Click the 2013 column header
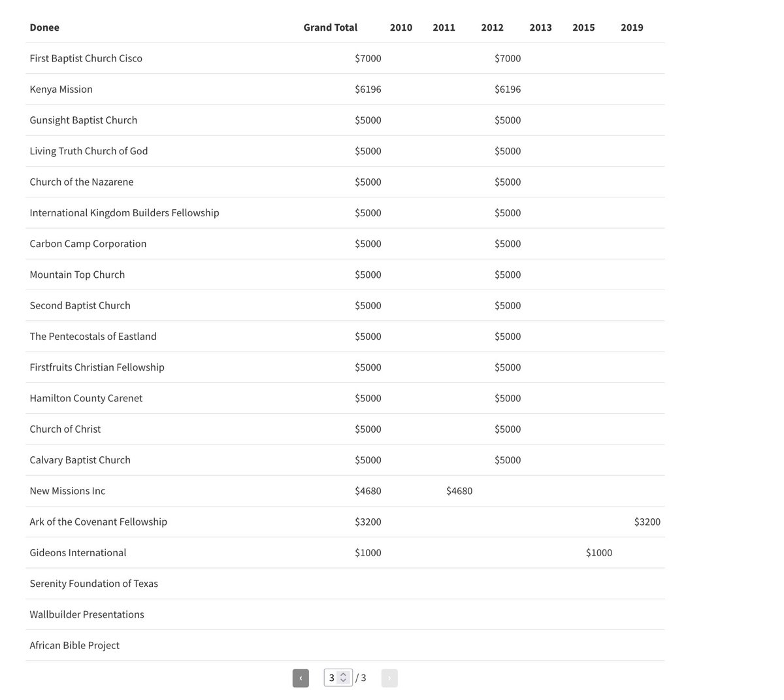 pyautogui.click(x=541, y=27)
